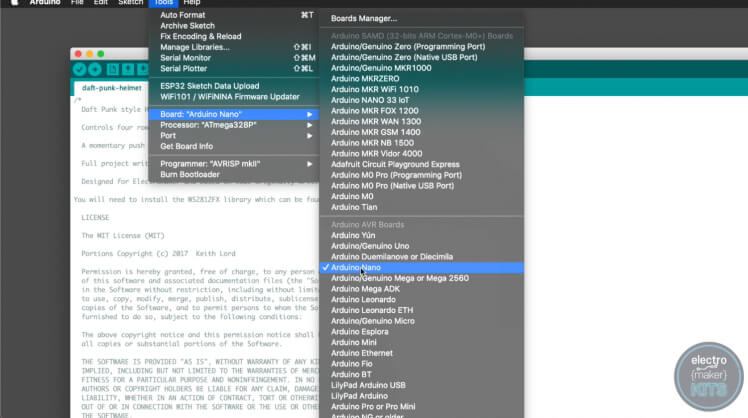Click the New sketch toolbar icon
Screen dimensions: 748x418
pos(113,69)
